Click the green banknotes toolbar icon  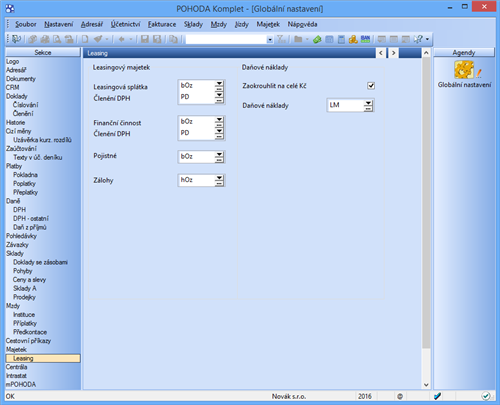[x=317, y=39]
